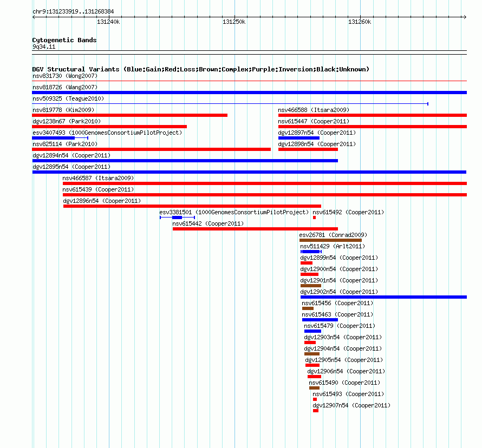Click nsv466588 (Itsara2009) label

314,110
